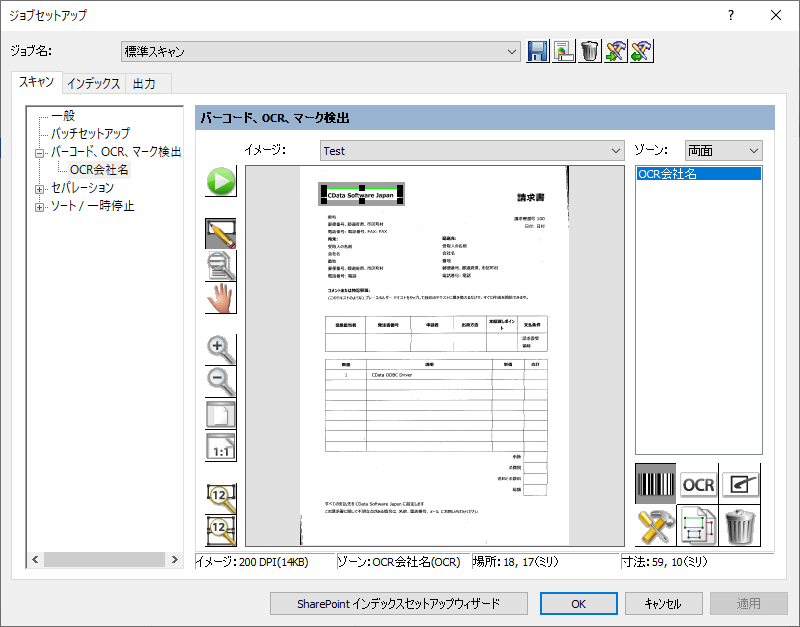Click the イメージ: 200 DPI(14KB) status text

pyautogui.click(x=252, y=562)
